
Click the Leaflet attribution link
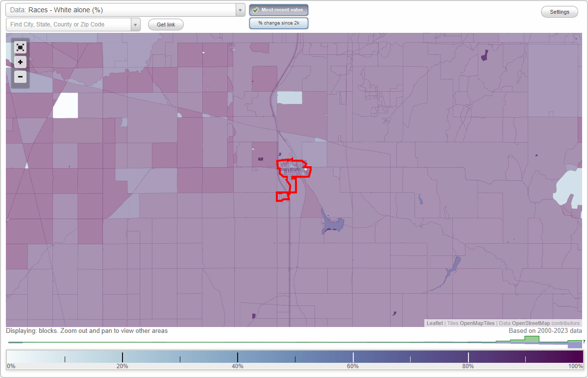click(434, 323)
